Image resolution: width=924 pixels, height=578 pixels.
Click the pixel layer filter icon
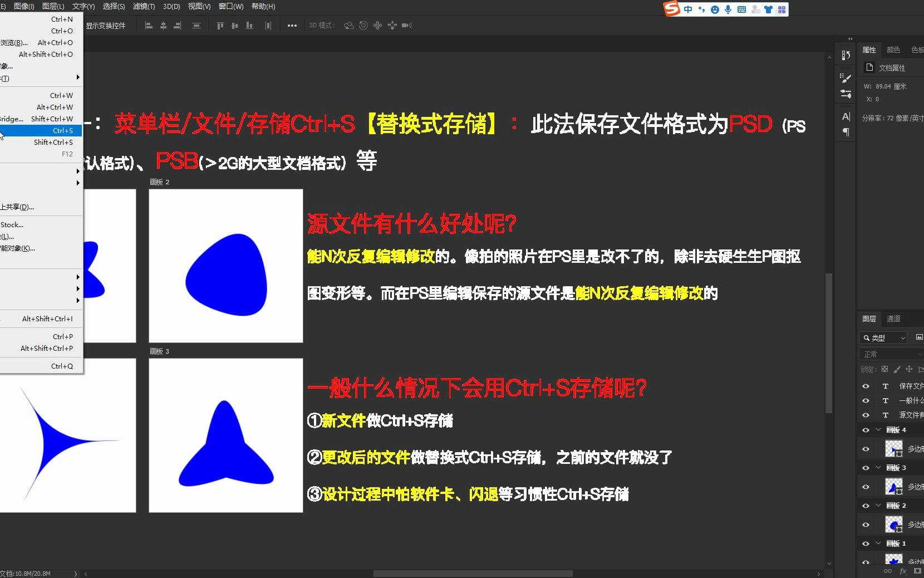(x=920, y=337)
